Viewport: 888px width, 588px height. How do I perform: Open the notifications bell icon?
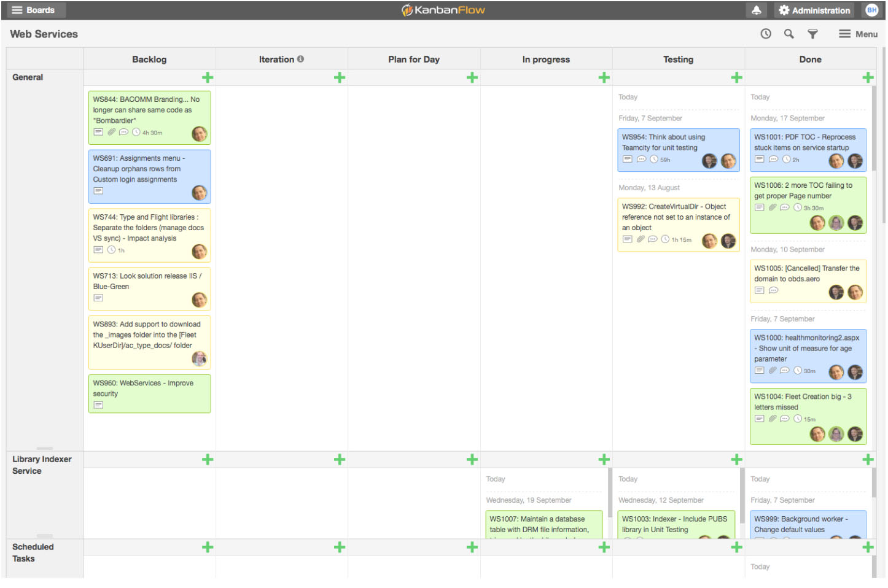[x=757, y=10]
